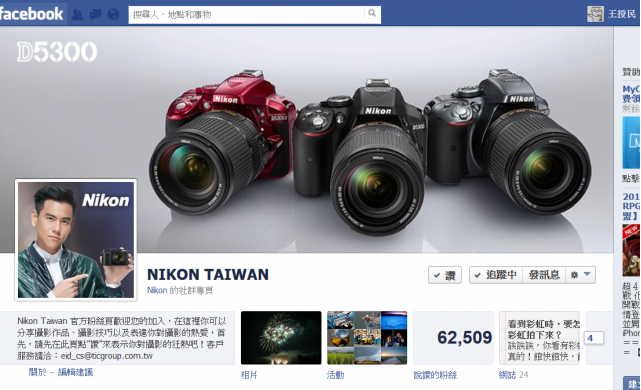Open the blue sponsored ad image

pos(632,143)
